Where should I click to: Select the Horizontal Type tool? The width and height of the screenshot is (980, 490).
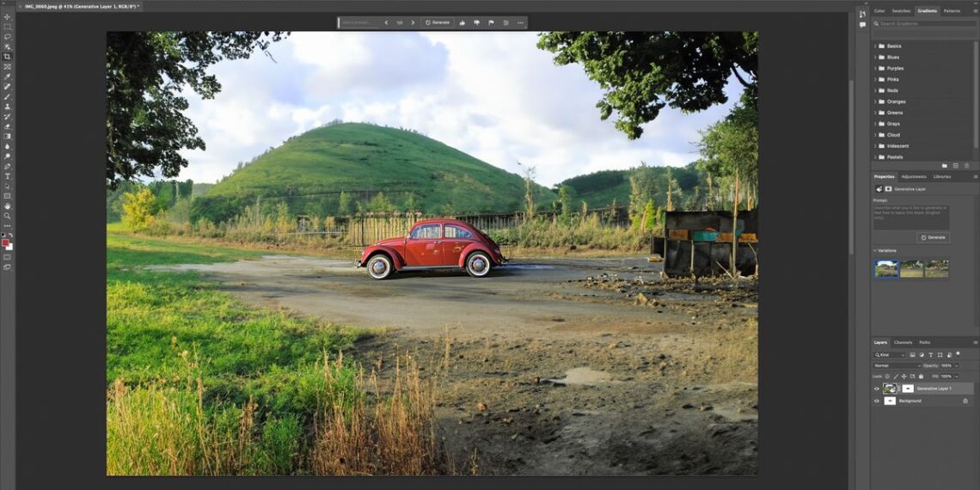coord(8,176)
